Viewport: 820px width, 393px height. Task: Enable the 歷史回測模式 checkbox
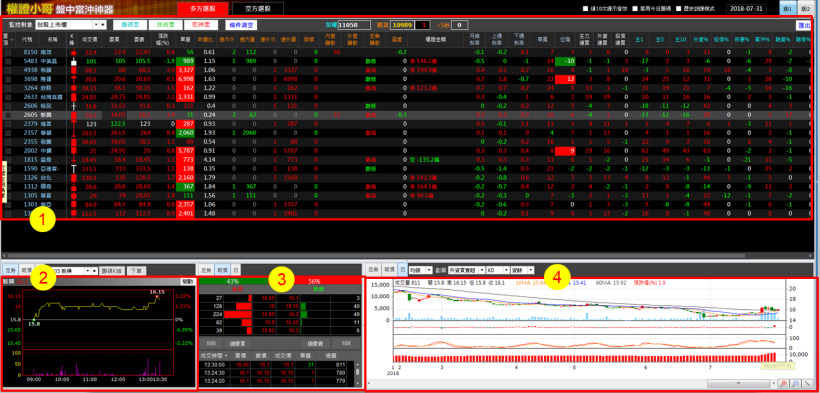(678, 9)
